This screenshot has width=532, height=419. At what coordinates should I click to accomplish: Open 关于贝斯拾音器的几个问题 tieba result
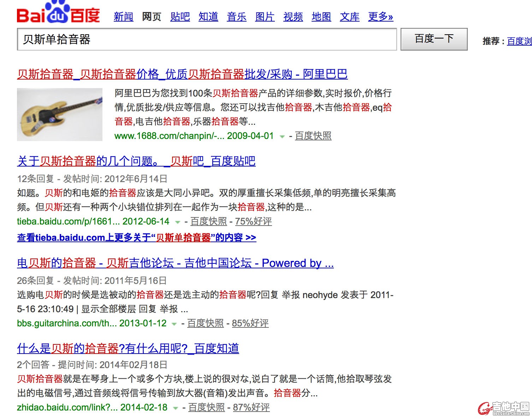click(136, 161)
